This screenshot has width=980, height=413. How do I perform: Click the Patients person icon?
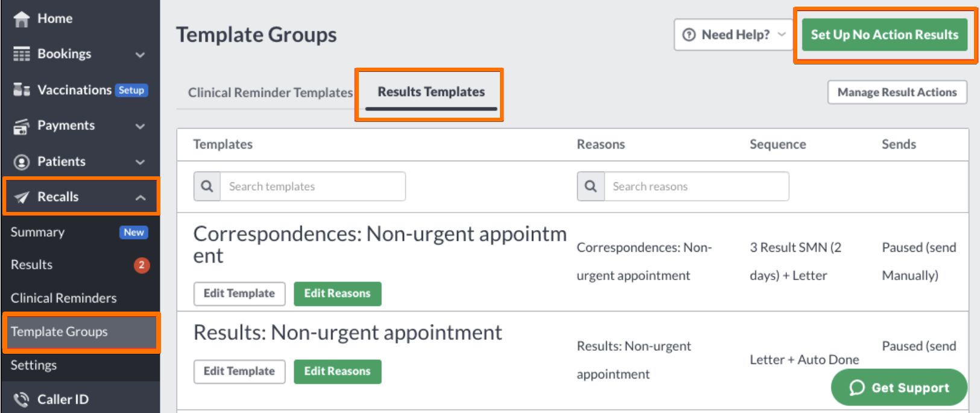coord(22,162)
